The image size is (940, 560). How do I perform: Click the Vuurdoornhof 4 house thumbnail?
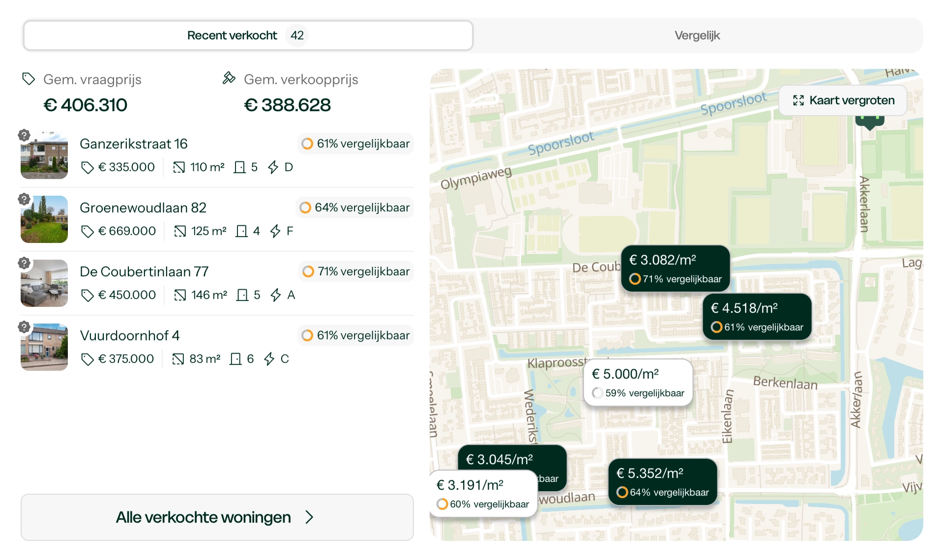pos(44,347)
